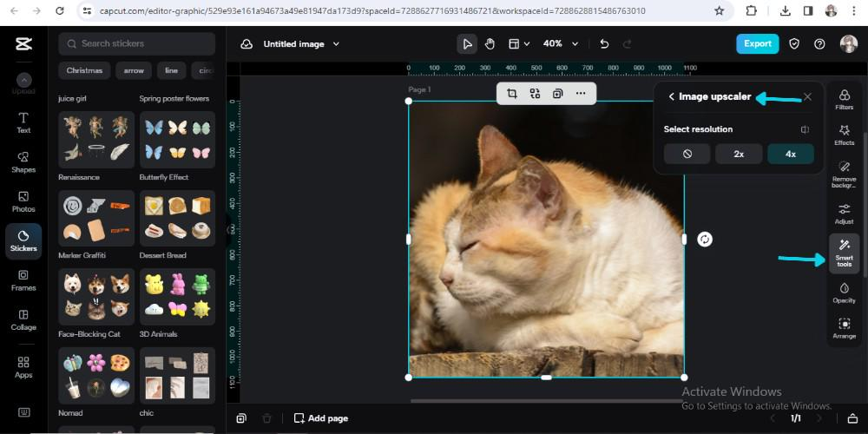Go back from Image upscaler panel
This screenshot has height=434, width=868.
[672, 97]
